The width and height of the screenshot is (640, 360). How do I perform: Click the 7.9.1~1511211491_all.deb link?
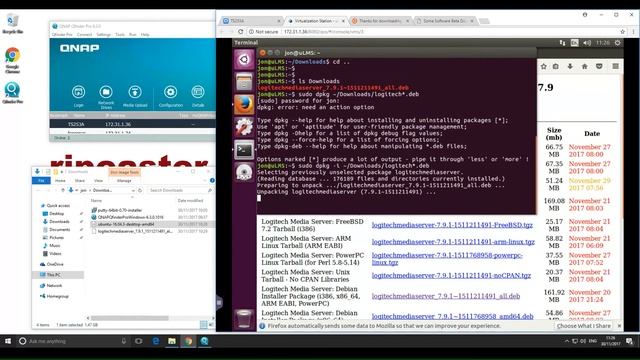[x=446, y=296]
